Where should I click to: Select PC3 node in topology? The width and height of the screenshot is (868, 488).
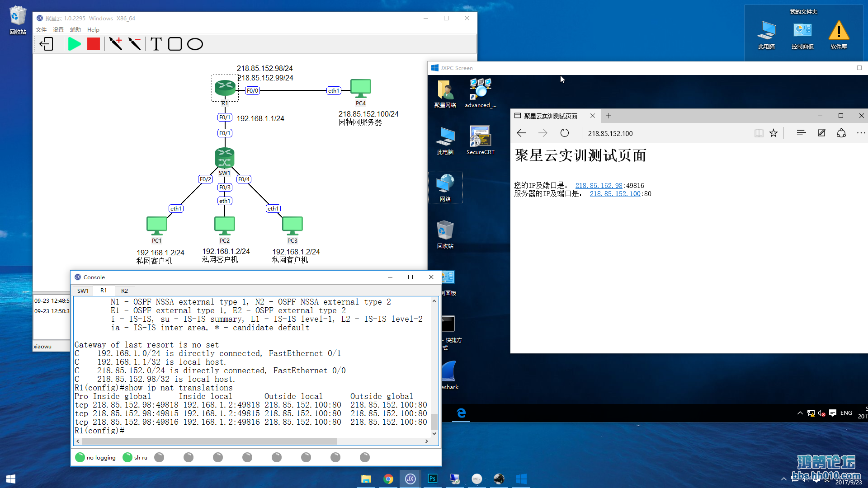click(292, 226)
